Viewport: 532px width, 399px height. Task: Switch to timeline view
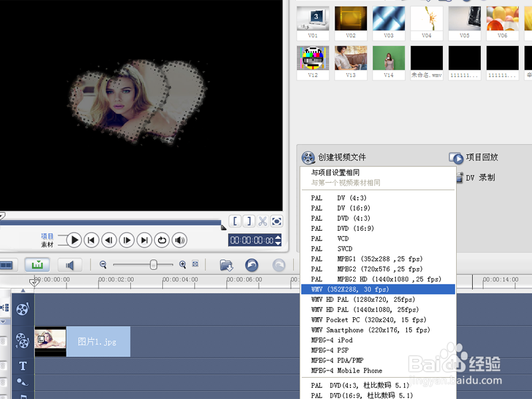[x=37, y=265]
